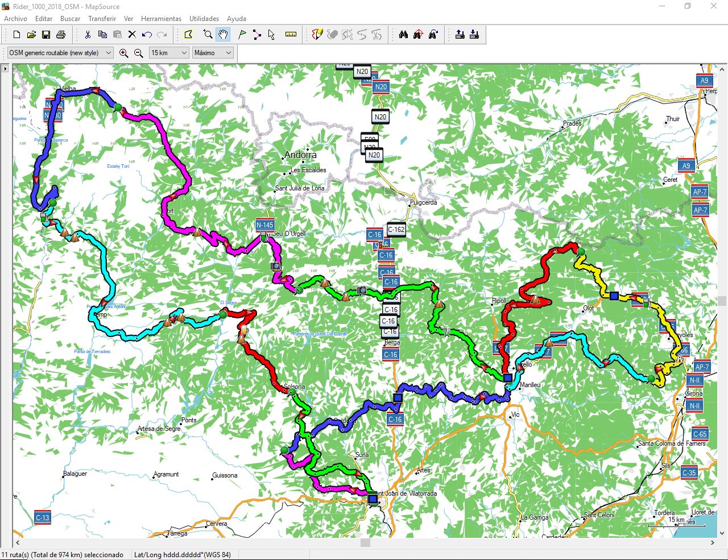Click the Save floppy disk icon
Screen dimensions: 728x560
[46, 35]
